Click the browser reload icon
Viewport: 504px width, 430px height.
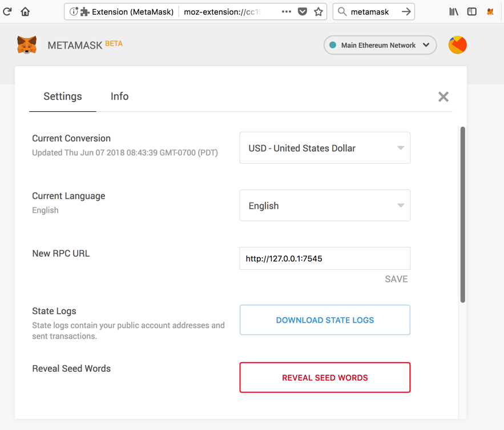click(x=7, y=11)
